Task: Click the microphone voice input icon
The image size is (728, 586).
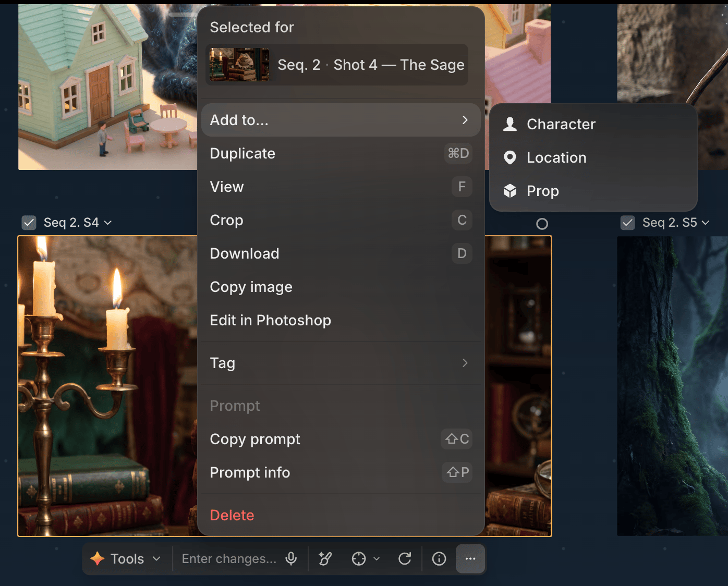Action: (x=291, y=559)
